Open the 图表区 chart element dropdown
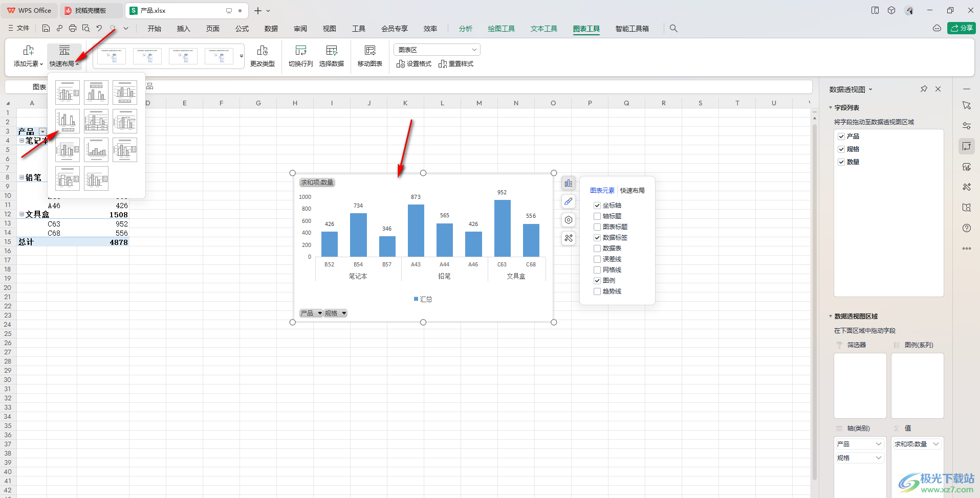The image size is (980, 498). [x=437, y=50]
